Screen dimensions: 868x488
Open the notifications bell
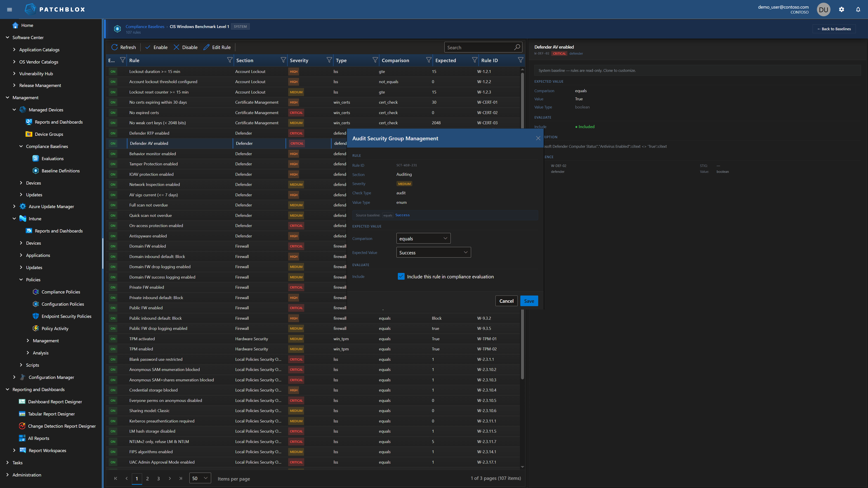858,9
